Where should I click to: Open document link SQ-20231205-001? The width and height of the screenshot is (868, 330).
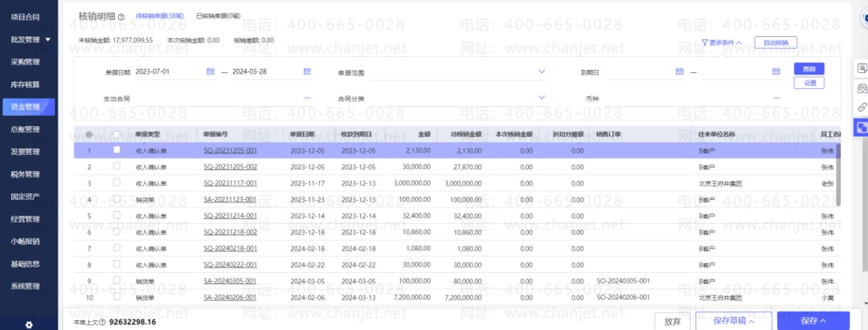click(x=230, y=150)
